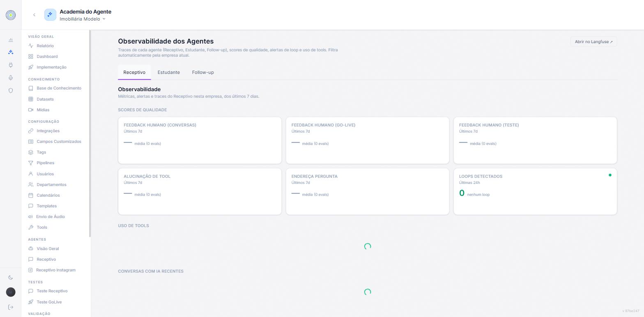This screenshot has height=317, width=644.
Task: Click the Receptivo Instagram icon
Action: point(30,270)
